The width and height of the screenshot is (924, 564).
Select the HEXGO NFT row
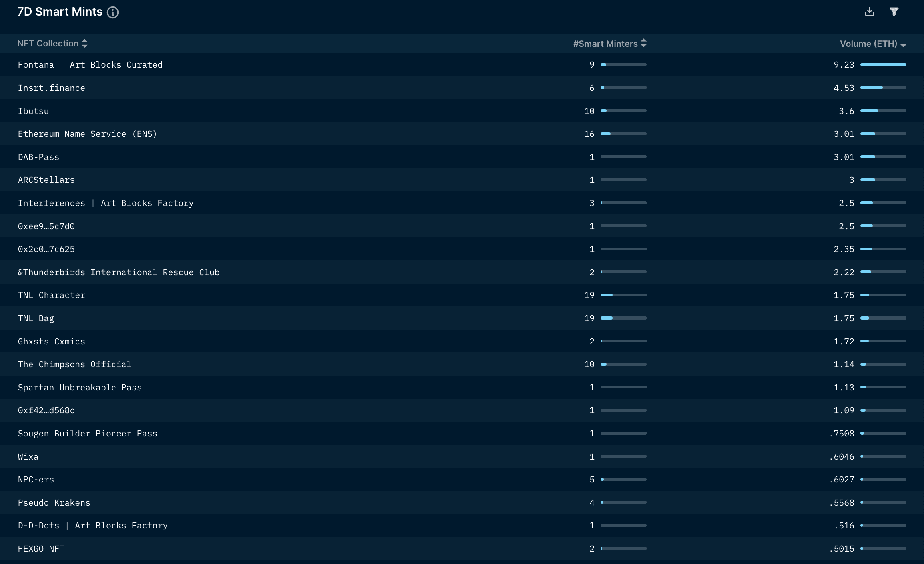41,549
